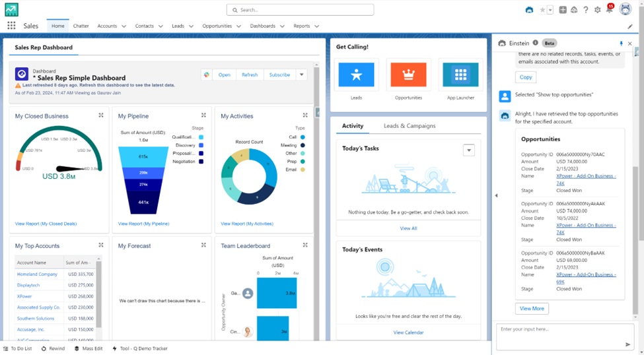Image resolution: width=644 pixels, height=355 pixels.
Task: Open the Homeland Company account link
Action: [x=37, y=274]
